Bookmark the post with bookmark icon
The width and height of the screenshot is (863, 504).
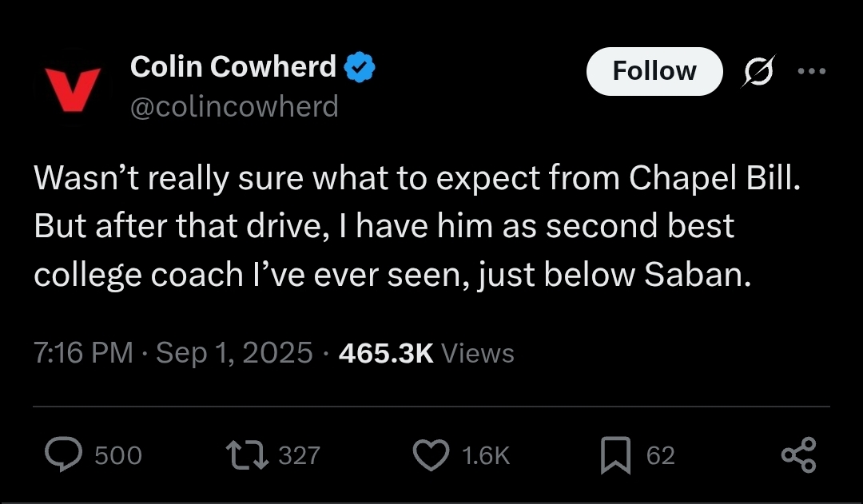click(615, 455)
